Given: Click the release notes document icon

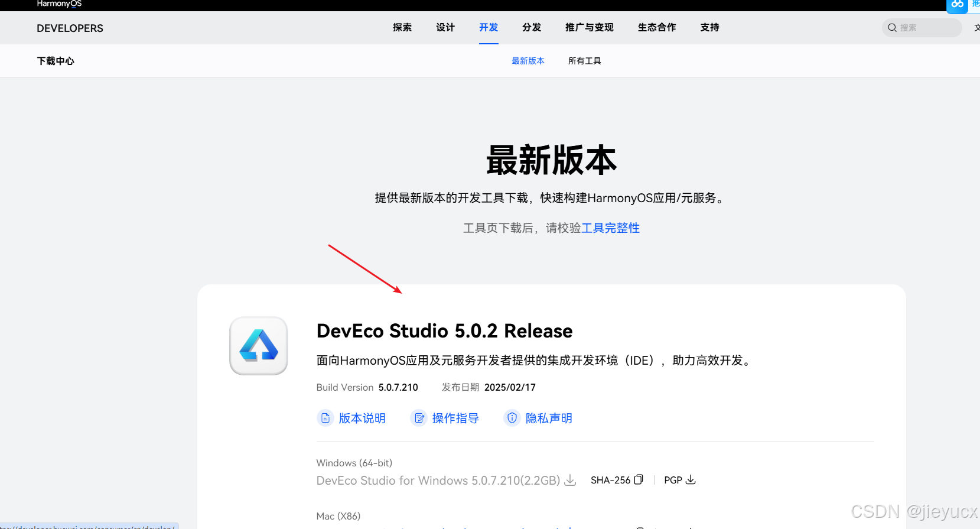Looking at the screenshot, I should [x=325, y=418].
